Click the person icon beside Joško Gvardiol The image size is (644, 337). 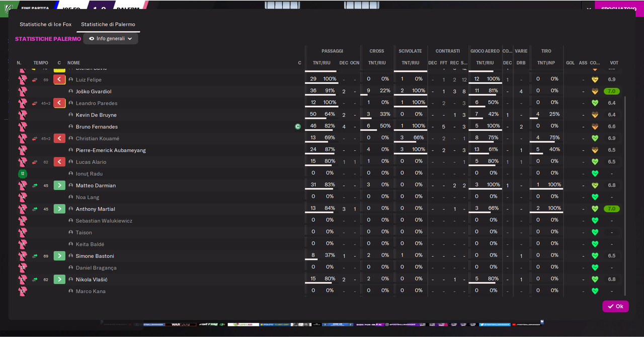coord(71,92)
